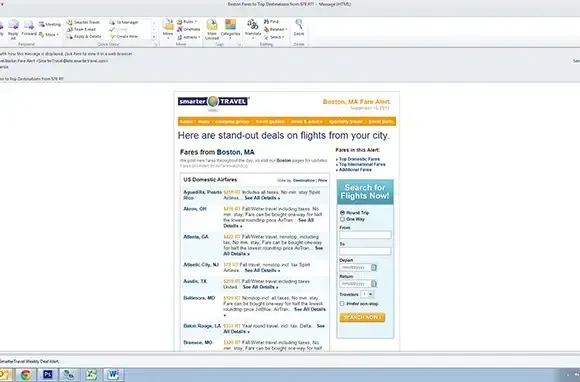Send message to OneNote
This screenshot has width=580, height=382.
click(189, 29)
